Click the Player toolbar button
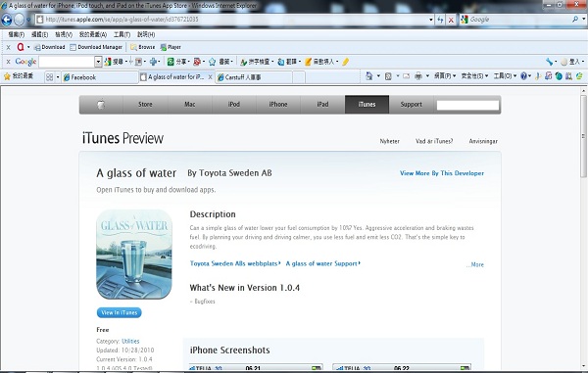 (x=171, y=47)
